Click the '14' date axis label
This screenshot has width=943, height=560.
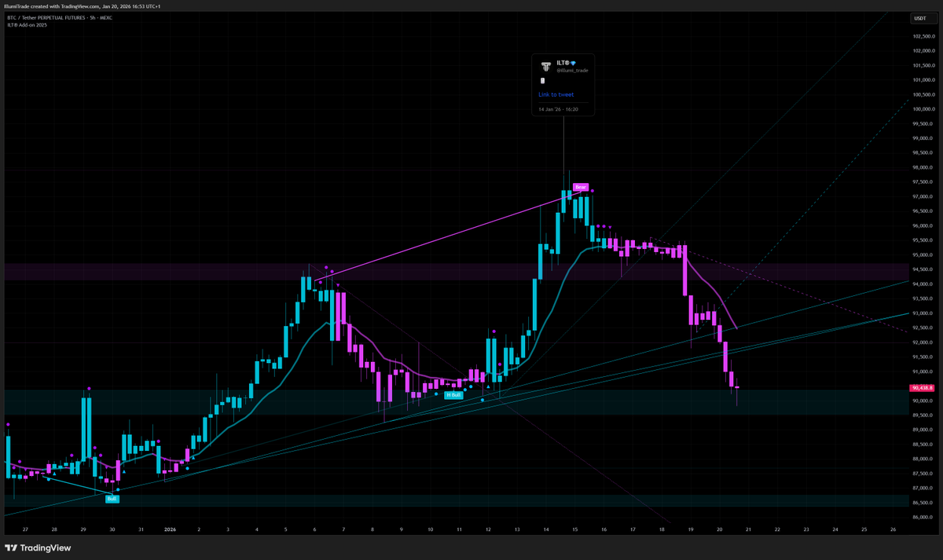(546, 530)
